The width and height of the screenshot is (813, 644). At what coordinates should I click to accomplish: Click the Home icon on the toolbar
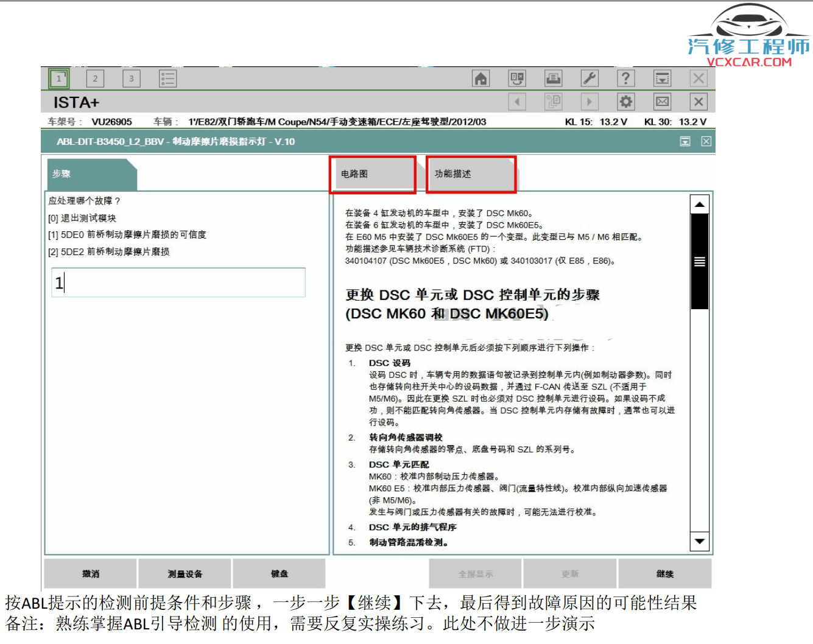480,78
